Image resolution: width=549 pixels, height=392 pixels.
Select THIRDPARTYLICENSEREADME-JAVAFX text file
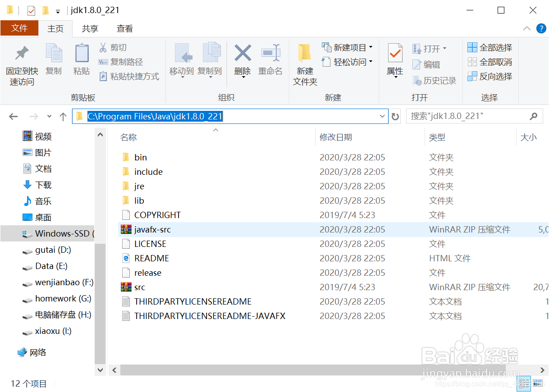tap(203, 316)
